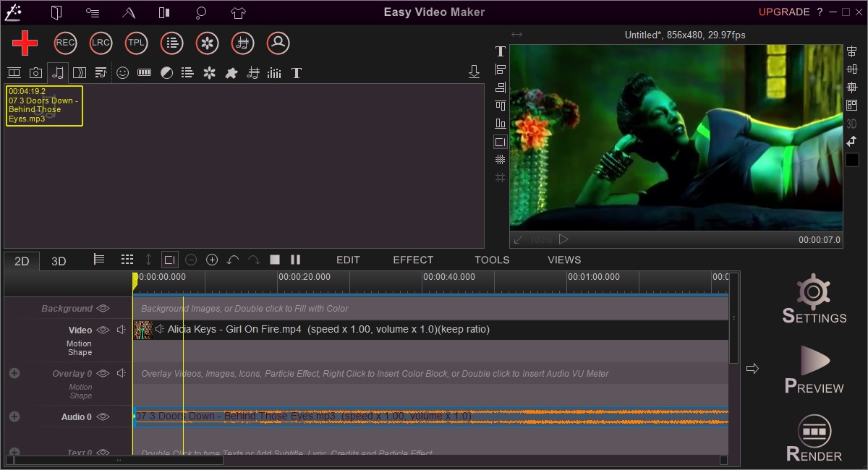The height and width of the screenshot is (470, 868).
Task: Select the particle effect flower icon
Action: click(209, 72)
